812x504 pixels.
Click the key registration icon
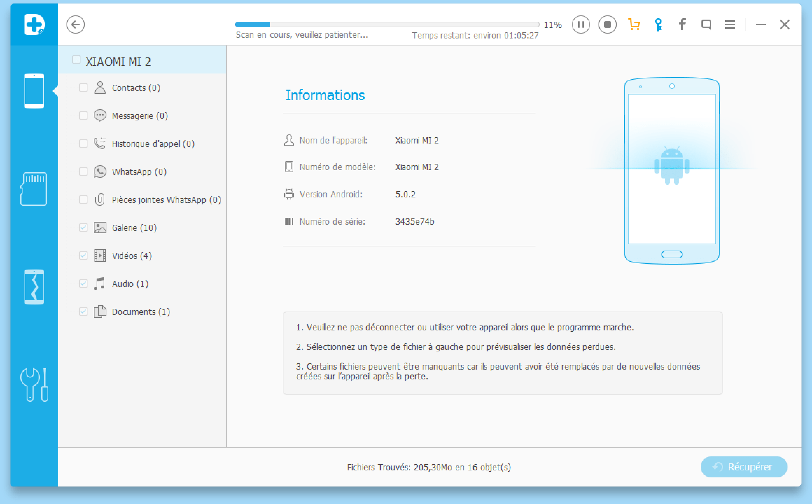tap(658, 24)
